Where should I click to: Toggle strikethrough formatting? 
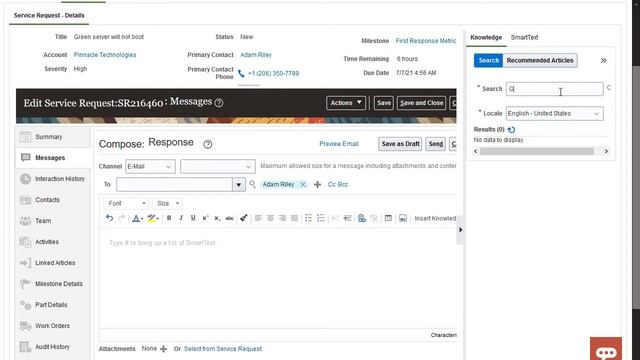229,218
